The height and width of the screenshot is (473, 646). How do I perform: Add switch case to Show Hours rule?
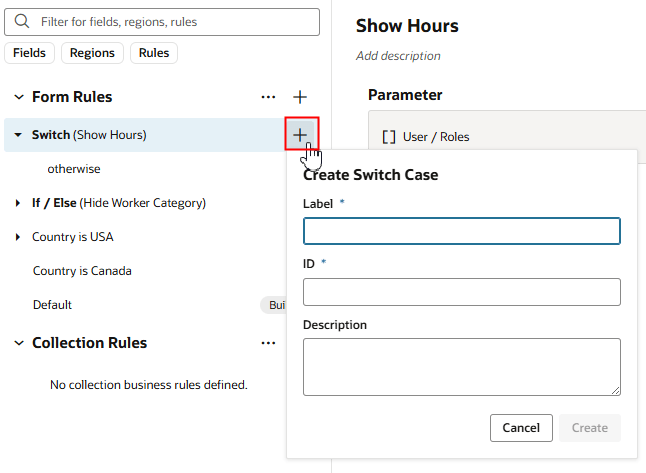300,134
